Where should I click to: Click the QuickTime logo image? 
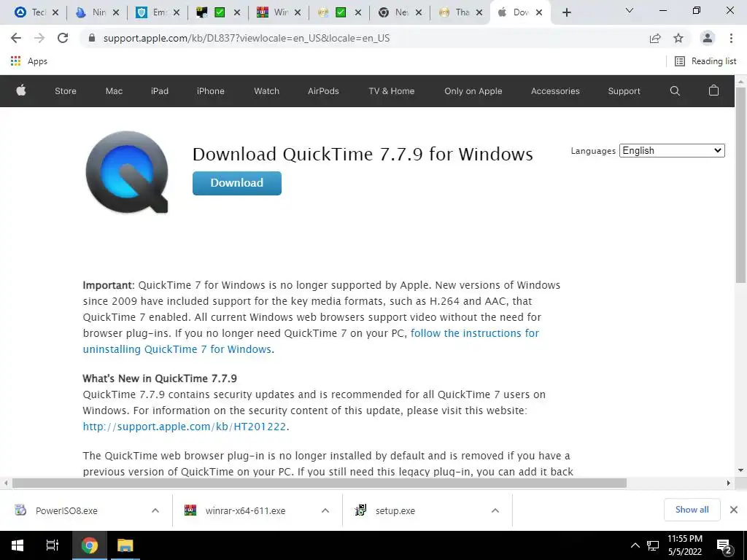click(127, 172)
